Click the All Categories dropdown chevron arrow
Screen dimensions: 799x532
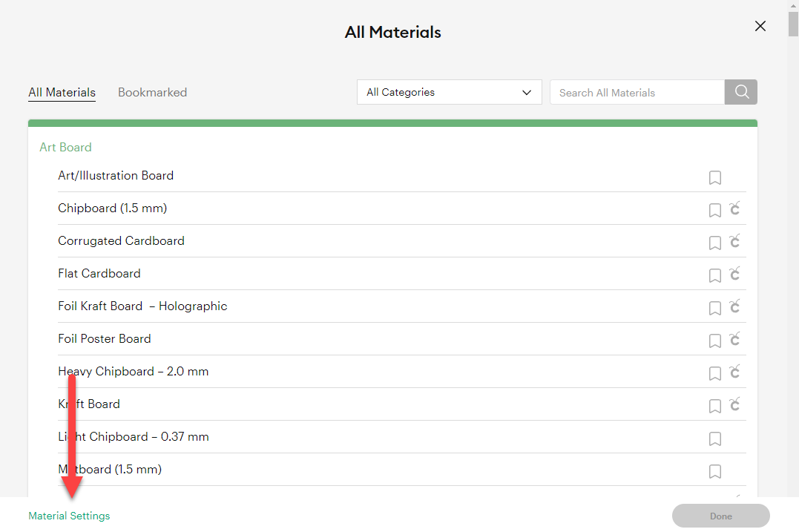click(527, 93)
